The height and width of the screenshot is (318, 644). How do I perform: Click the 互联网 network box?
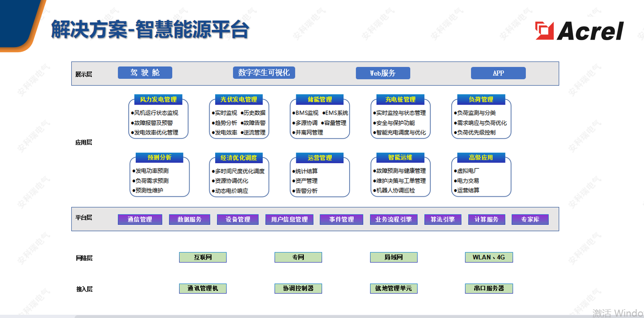click(x=203, y=257)
